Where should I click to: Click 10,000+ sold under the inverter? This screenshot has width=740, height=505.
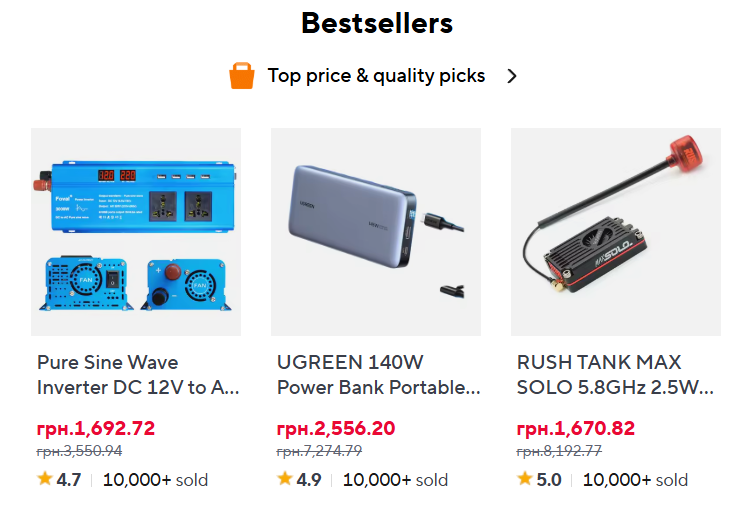pyautogui.click(x=155, y=480)
